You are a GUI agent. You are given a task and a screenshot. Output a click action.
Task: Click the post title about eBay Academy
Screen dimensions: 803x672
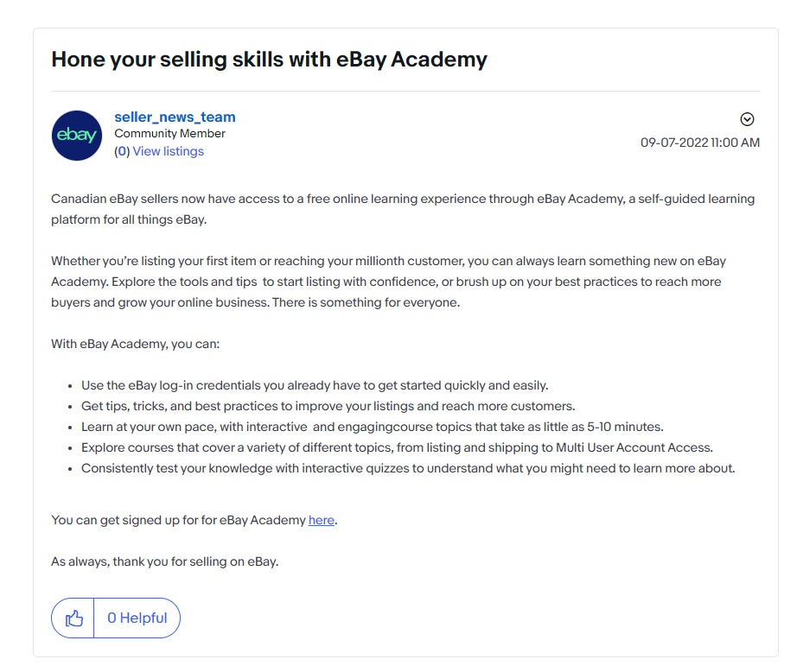click(x=269, y=59)
